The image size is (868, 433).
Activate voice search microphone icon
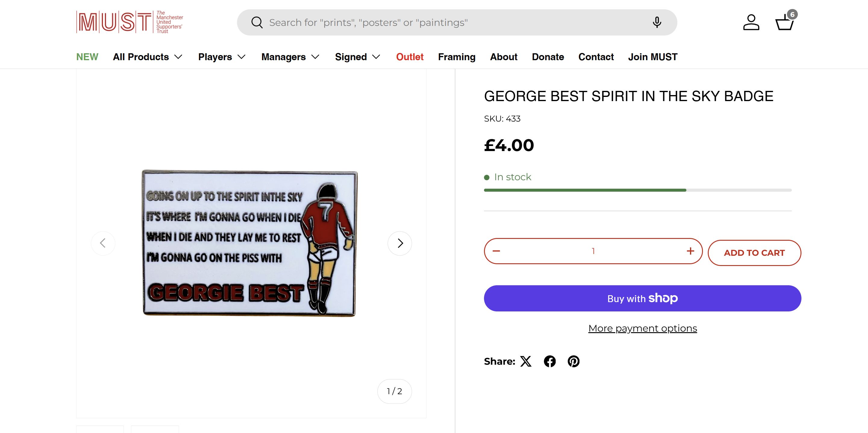coord(657,23)
